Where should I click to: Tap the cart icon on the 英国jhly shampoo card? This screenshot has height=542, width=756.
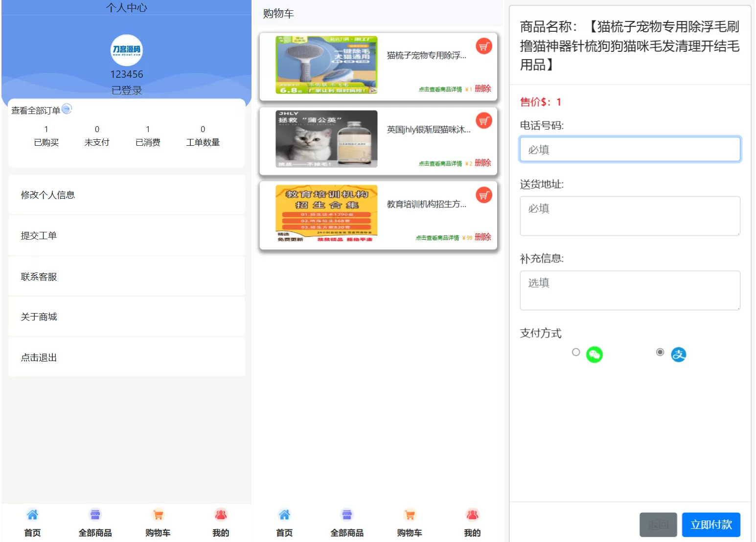(484, 120)
